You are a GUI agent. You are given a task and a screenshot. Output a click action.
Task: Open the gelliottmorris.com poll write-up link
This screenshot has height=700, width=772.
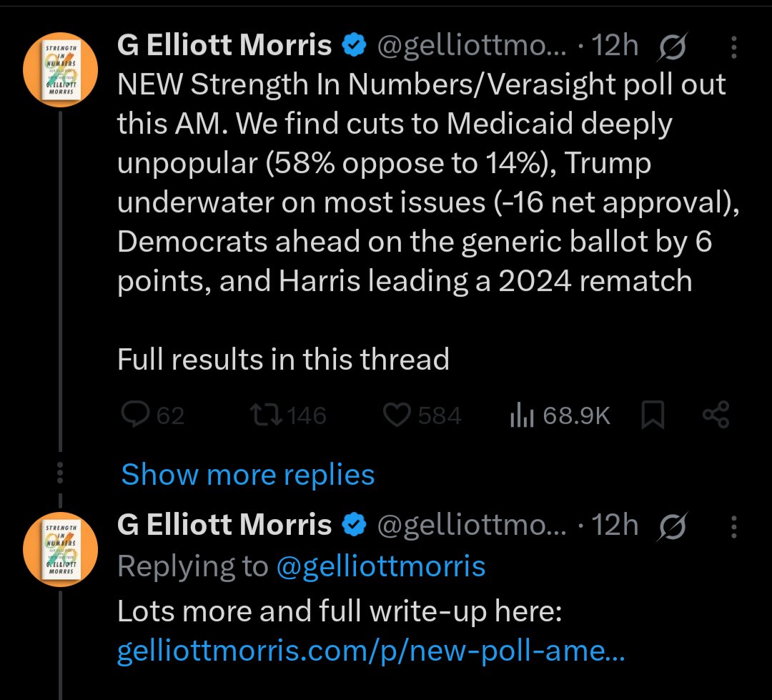pyautogui.click(x=371, y=651)
